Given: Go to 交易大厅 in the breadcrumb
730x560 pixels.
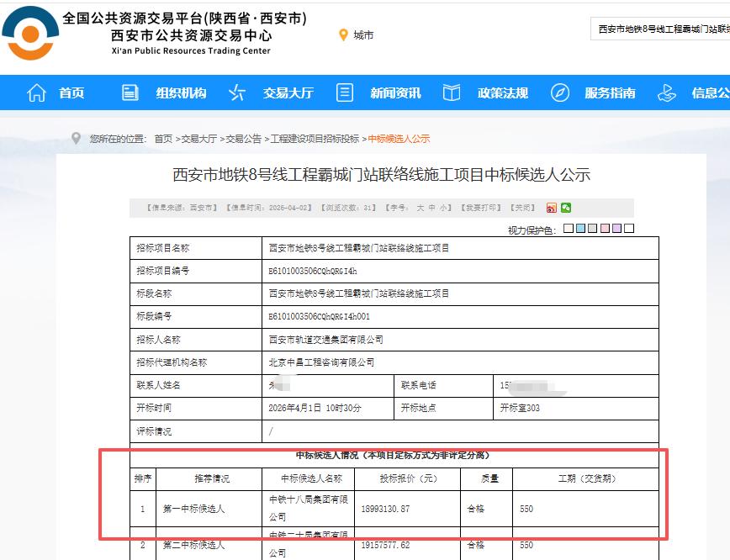Looking at the screenshot, I should coord(198,139).
